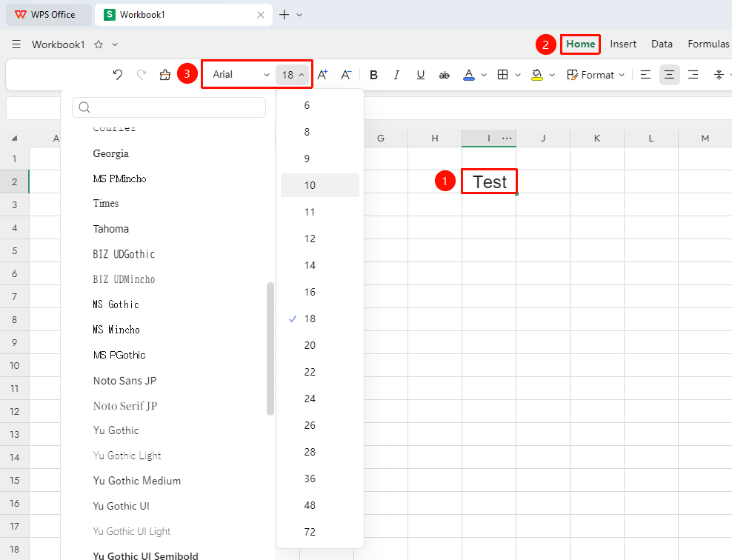Click the Borders grid icon
The height and width of the screenshot is (560, 732).
pyautogui.click(x=503, y=75)
